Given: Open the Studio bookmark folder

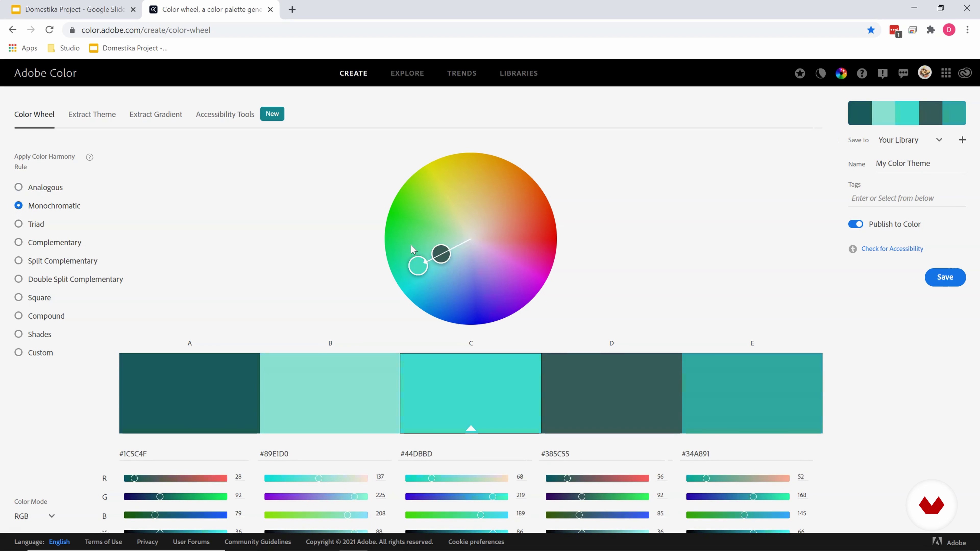Looking at the screenshot, I should 63,48.
